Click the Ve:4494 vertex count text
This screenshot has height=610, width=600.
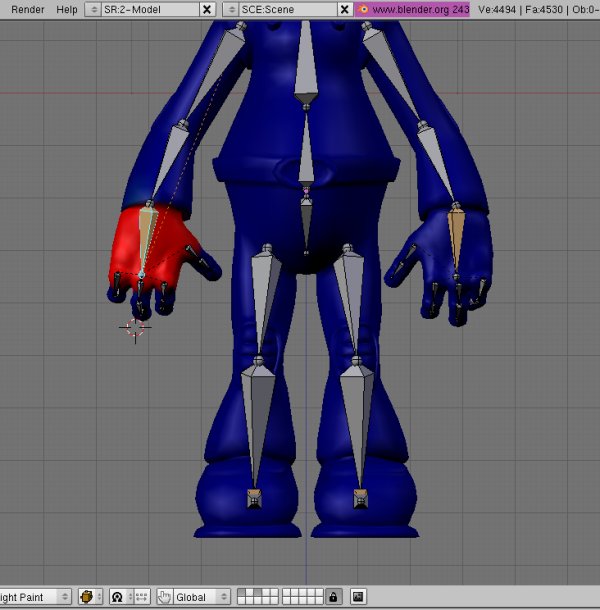point(497,9)
